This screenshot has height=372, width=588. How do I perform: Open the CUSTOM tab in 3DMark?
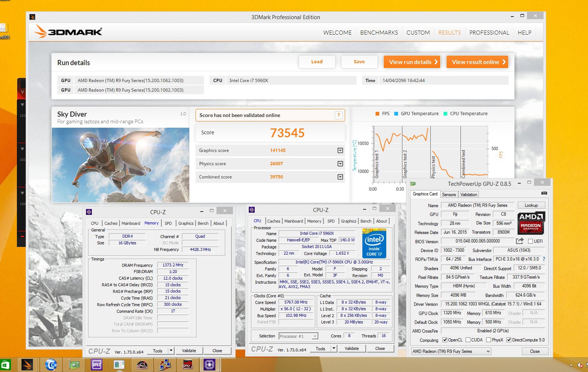418,32
